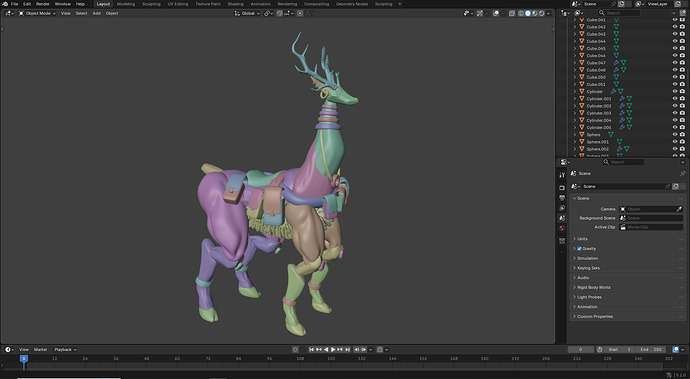Hide Cylinder with its eye icon
The image size is (690, 379).
[675, 92]
